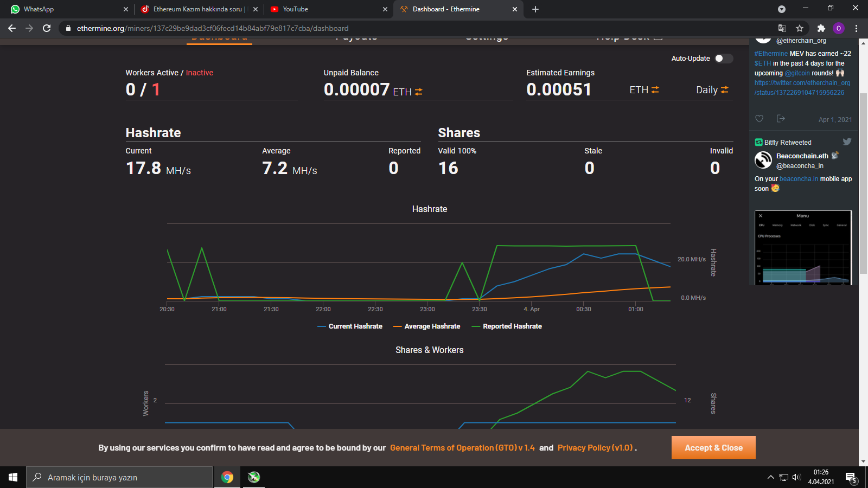Screen dimensions: 868x488
Task: Open the Chrome three-dot menu
Action: pyautogui.click(x=857, y=28)
